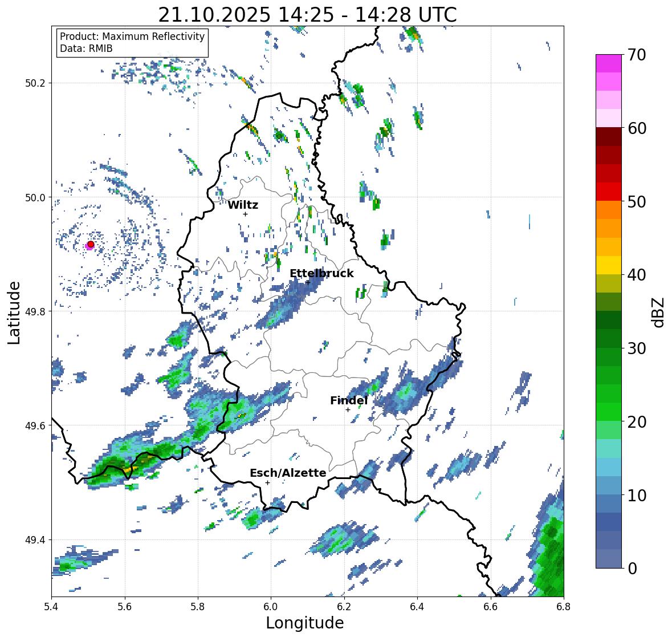Screen dimensions: 672x637
Task: Click the magenta top segment of colorbar
Action: [x=609, y=63]
